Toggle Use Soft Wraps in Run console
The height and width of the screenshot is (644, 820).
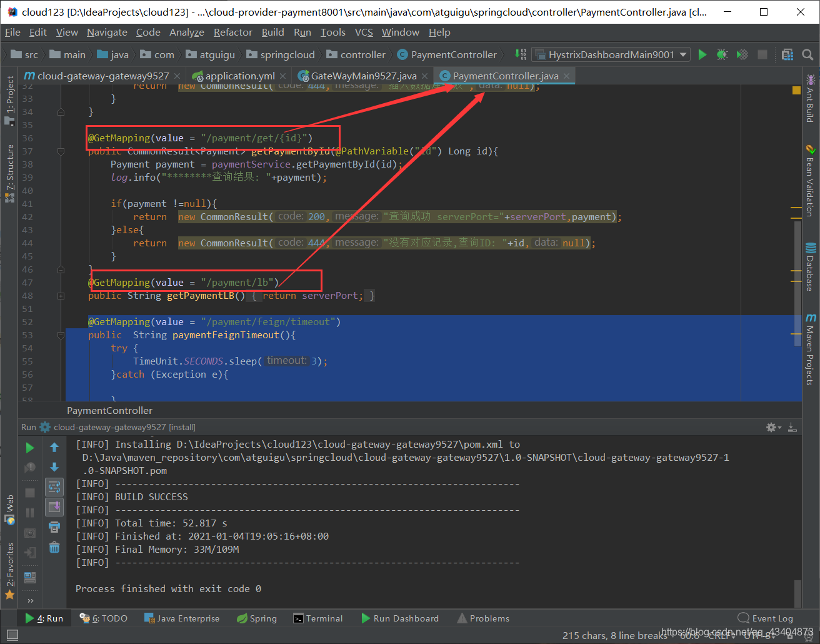pos(54,486)
